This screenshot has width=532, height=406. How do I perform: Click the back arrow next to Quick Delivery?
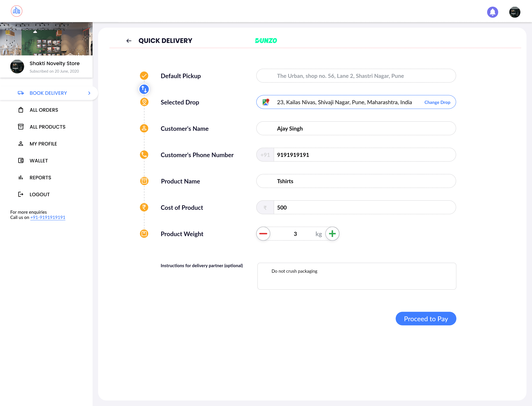coord(129,41)
